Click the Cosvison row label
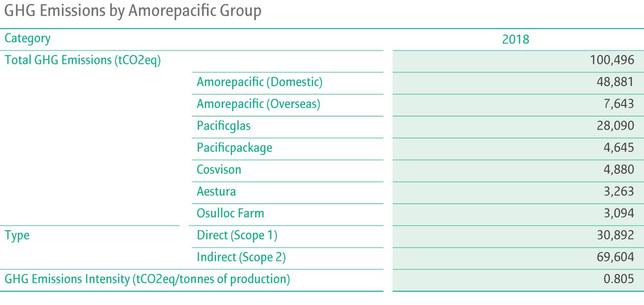This screenshot has height=305, width=644. click(219, 169)
